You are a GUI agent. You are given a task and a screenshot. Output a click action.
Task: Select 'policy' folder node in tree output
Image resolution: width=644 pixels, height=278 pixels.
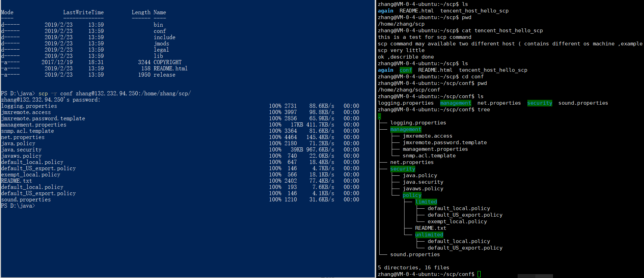pyautogui.click(x=412, y=195)
